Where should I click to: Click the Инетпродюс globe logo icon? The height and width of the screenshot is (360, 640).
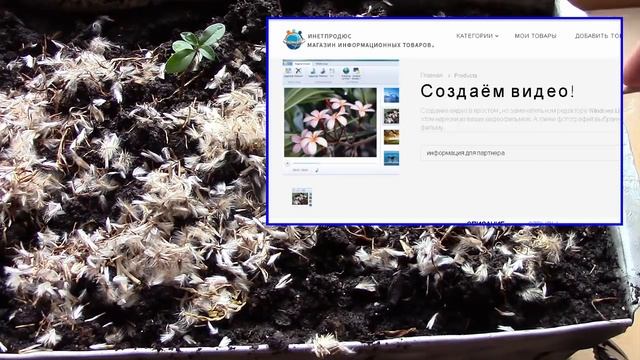pyautogui.click(x=294, y=40)
